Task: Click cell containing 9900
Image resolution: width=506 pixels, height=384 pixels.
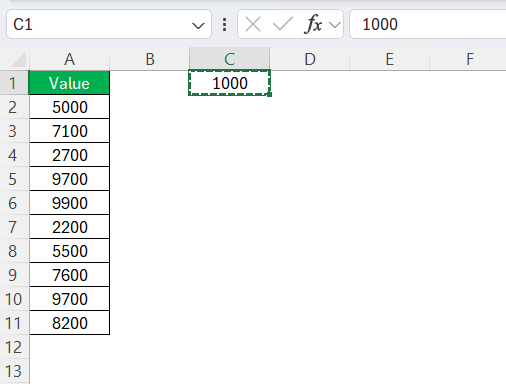Action: 69,203
